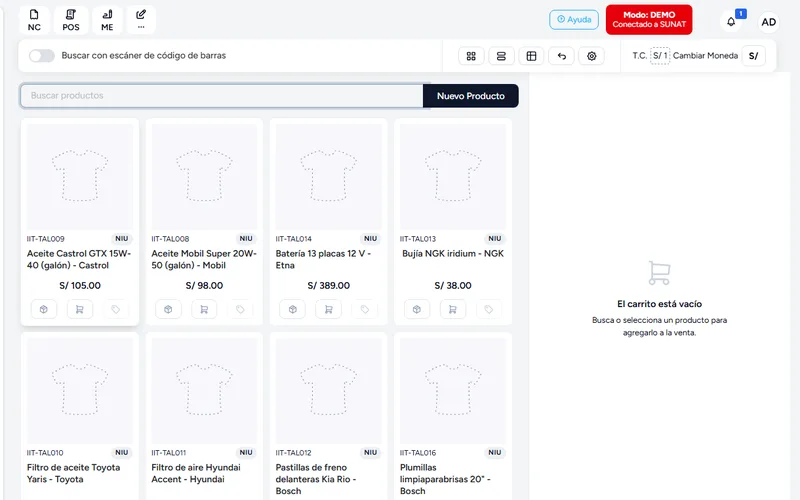This screenshot has width=800, height=500.
Task: Click price S/ 98.00
Action: click(204, 286)
